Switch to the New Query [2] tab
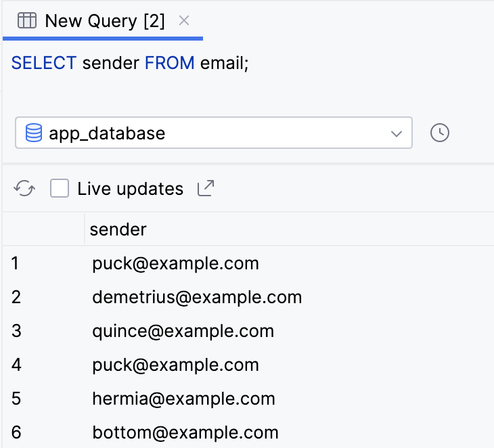This screenshot has width=494, height=448. pos(104,21)
